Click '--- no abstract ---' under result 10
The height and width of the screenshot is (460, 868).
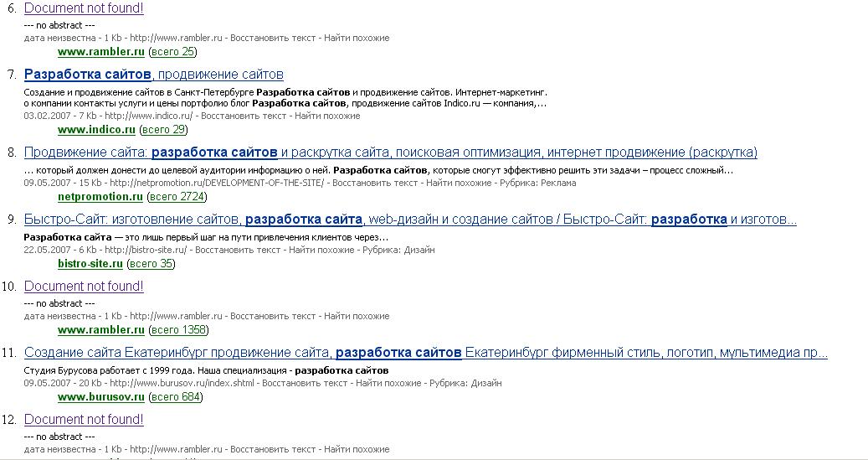click(59, 303)
